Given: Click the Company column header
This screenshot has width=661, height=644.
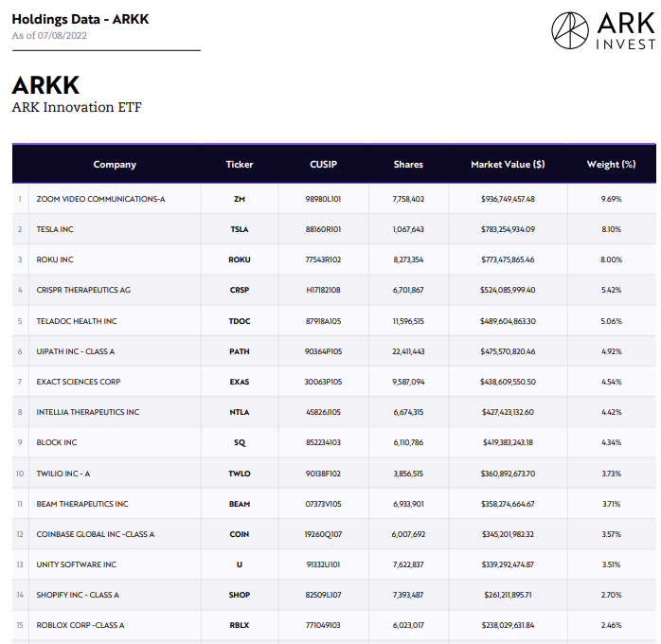Looking at the screenshot, I should (115, 165).
